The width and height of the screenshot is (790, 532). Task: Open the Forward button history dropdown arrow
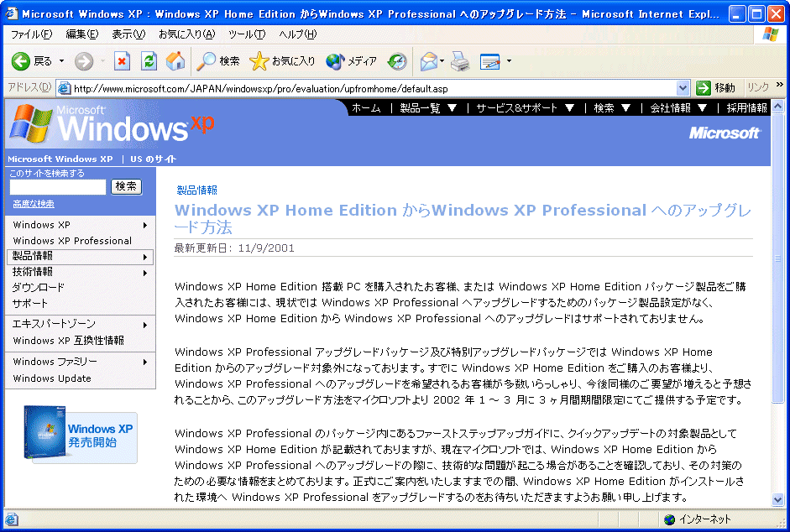102,61
